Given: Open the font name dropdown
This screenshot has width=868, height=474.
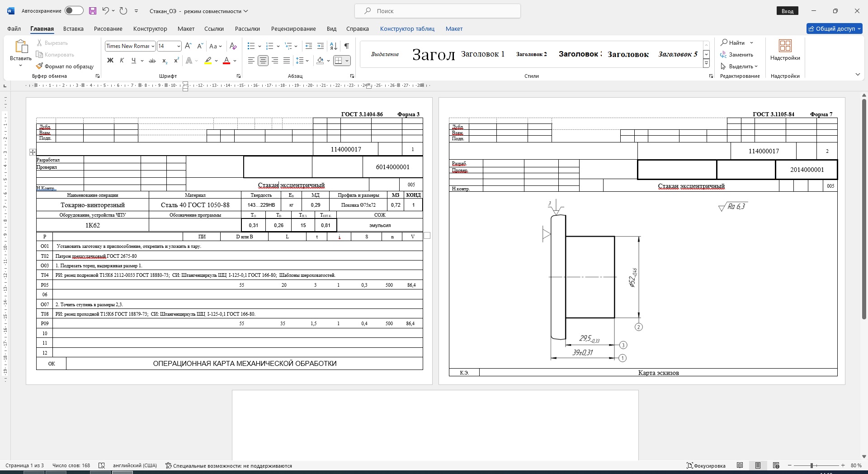Looking at the screenshot, I should coord(153,46).
